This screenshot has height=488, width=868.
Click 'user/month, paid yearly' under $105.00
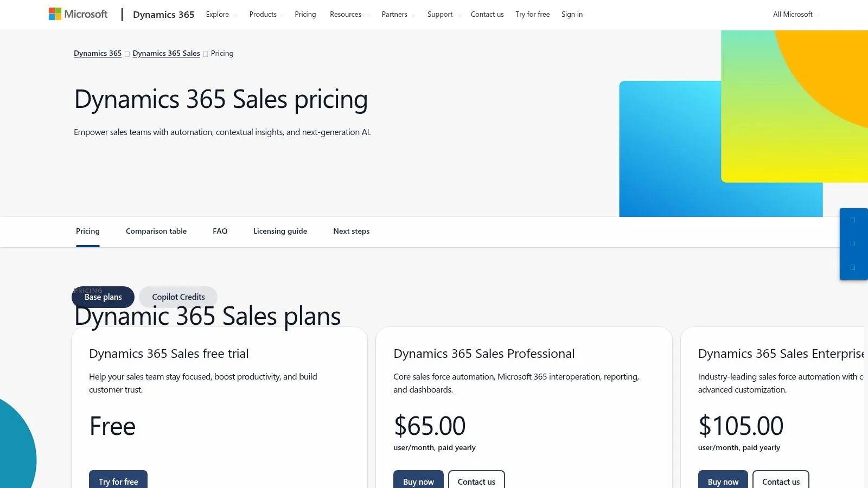[x=739, y=448]
